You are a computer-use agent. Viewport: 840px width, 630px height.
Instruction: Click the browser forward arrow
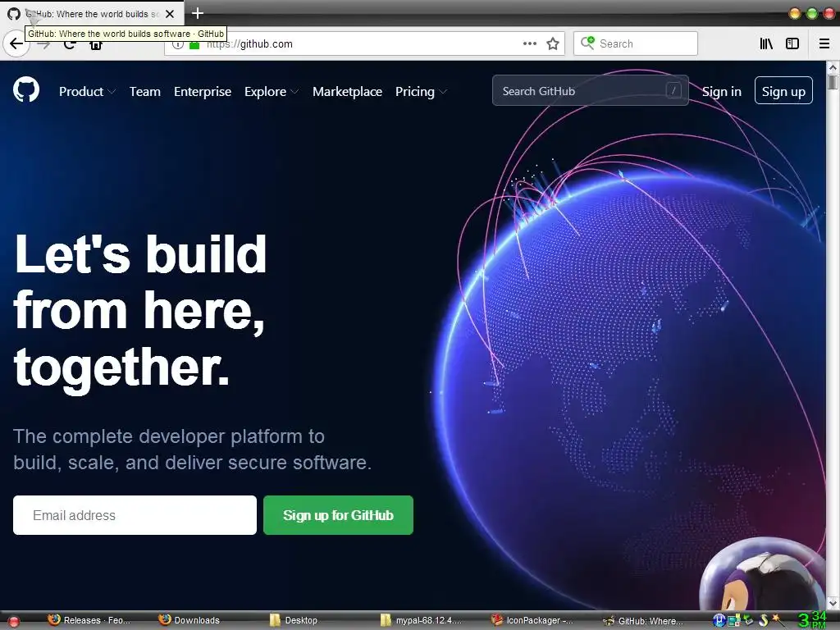44,44
